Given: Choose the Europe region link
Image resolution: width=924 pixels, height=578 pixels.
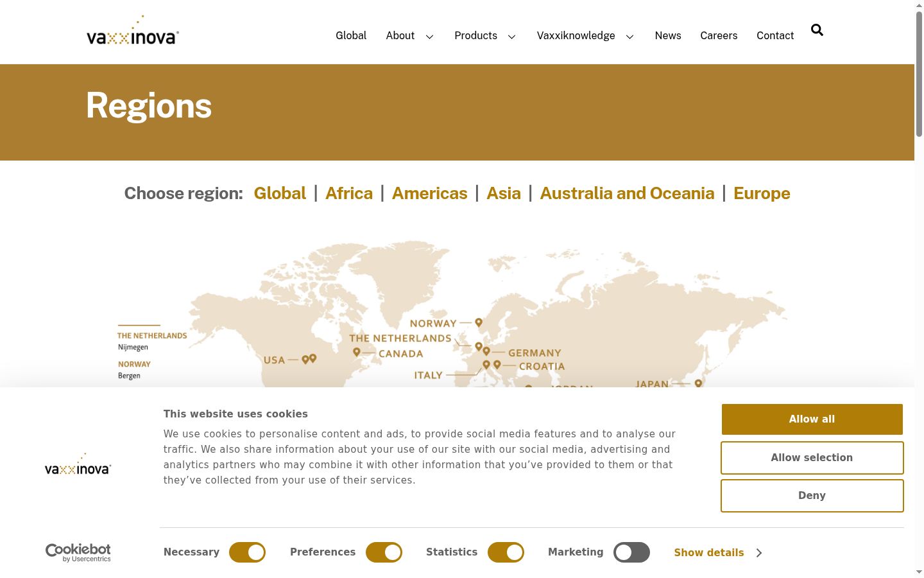Looking at the screenshot, I should (762, 193).
